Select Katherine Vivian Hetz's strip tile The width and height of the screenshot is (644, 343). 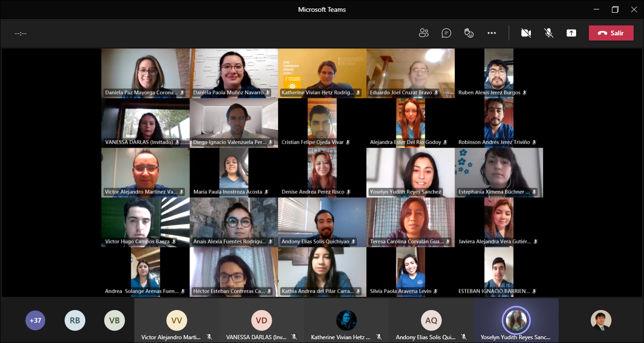[347, 320]
